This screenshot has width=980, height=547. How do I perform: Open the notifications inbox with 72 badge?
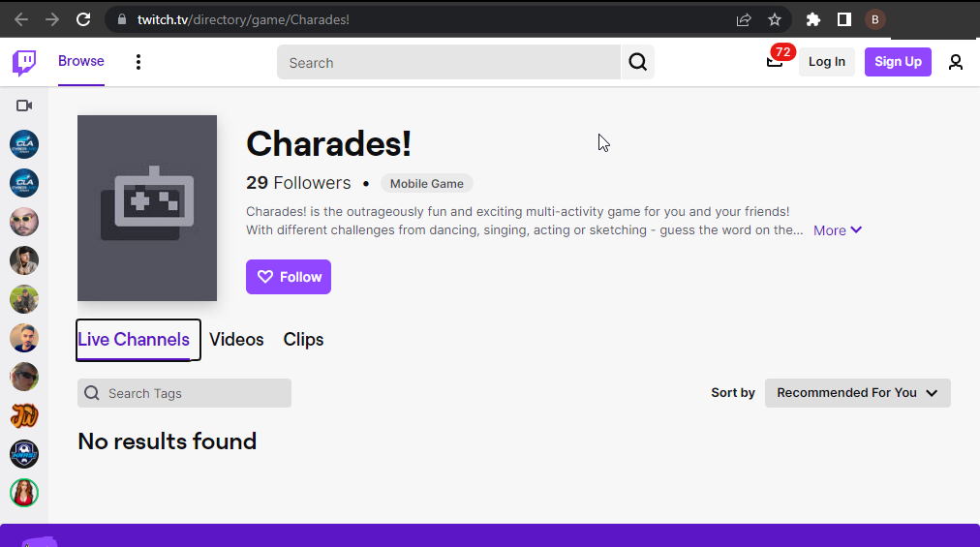point(775,61)
